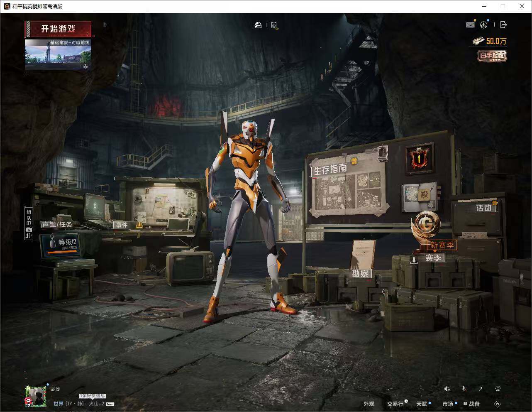
Task: Open the 组队 team panel on left edge
Action: [x=29, y=223]
